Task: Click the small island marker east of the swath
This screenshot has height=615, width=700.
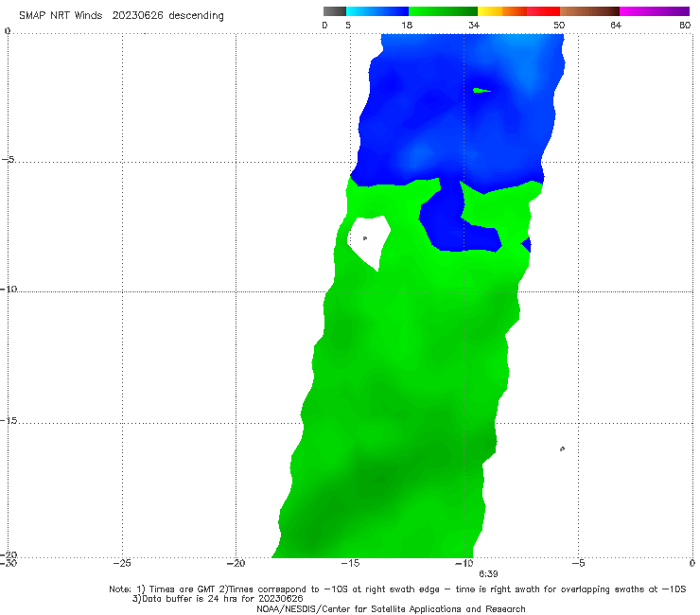Action: click(x=563, y=448)
